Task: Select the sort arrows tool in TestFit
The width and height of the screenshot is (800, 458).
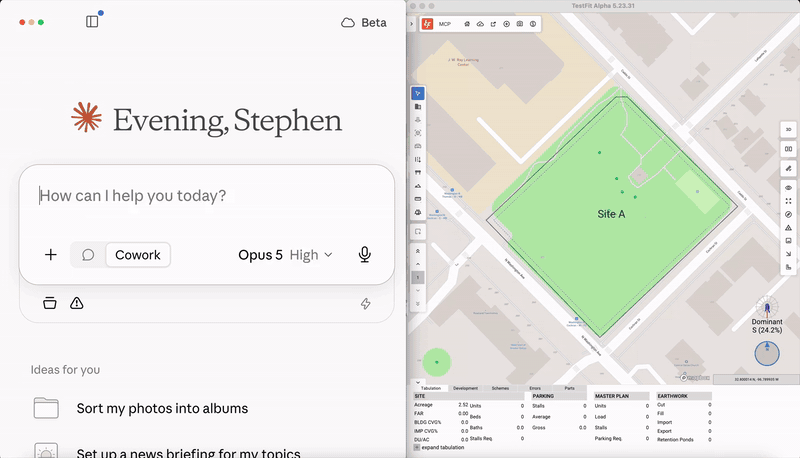Action: 418,160
